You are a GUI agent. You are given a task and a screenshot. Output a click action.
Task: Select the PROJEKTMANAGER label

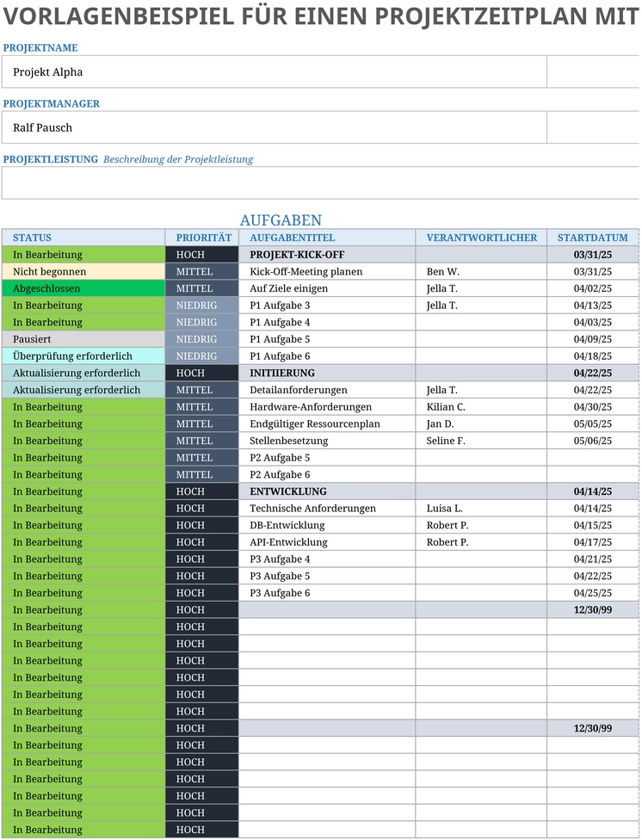click(x=52, y=103)
